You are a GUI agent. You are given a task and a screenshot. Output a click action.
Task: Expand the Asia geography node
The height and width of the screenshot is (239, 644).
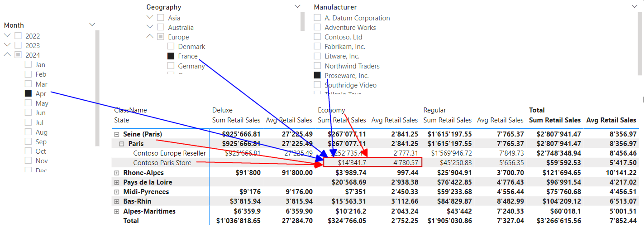(150, 18)
